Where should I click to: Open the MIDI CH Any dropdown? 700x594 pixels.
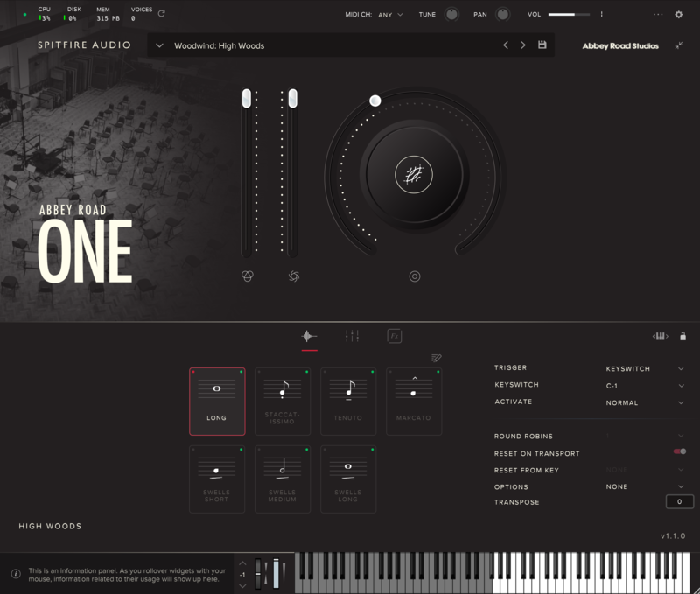pyautogui.click(x=390, y=15)
